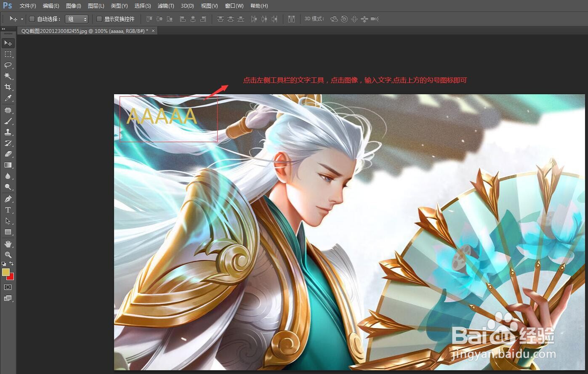
Task: Open the 视图(V) menu
Action: [209, 6]
